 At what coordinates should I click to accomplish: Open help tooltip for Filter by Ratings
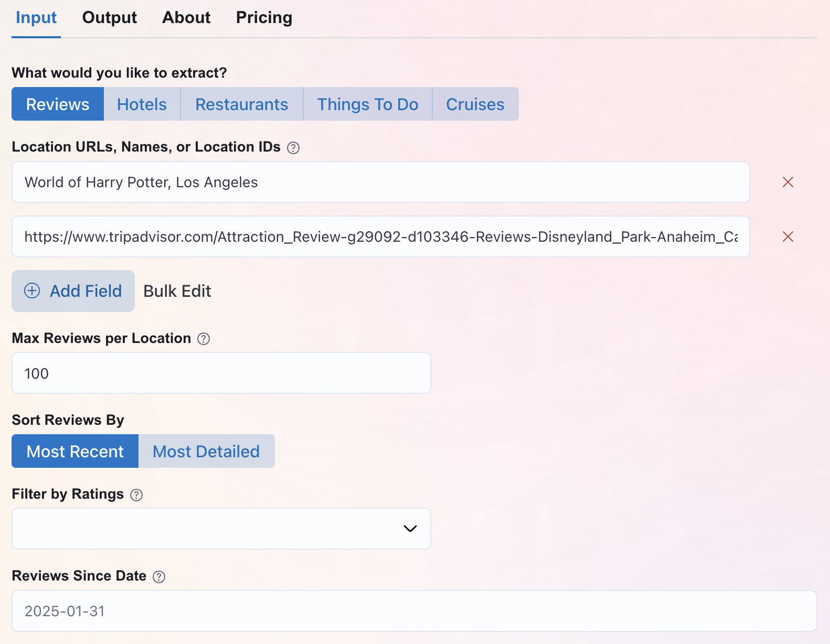click(136, 495)
